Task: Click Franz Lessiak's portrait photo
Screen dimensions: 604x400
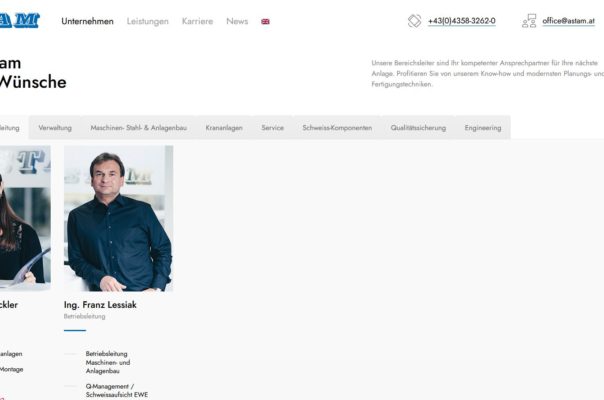Action: click(119, 218)
